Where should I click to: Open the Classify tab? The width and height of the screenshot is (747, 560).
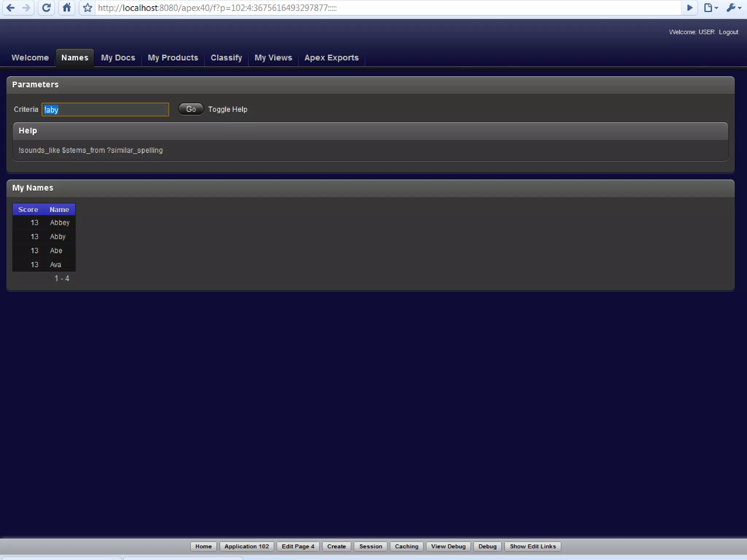pos(226,58)
